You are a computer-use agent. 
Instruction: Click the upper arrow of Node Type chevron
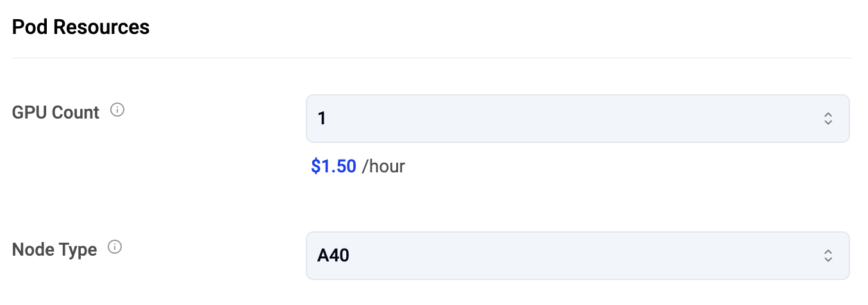(828, 252)
